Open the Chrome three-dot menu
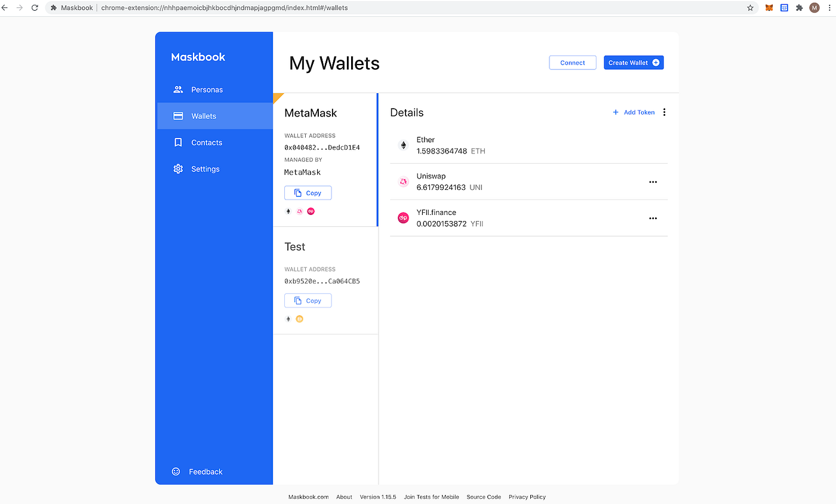 (829, 8)
